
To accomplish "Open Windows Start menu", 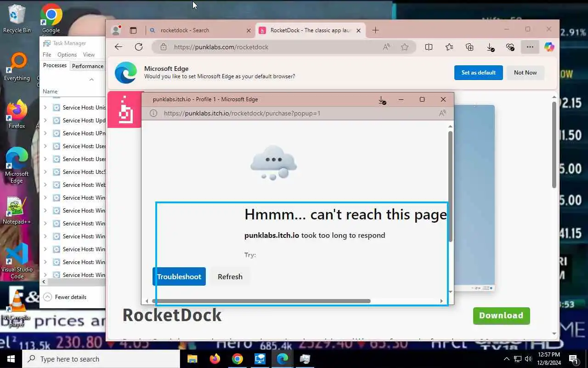I will 11,359.
